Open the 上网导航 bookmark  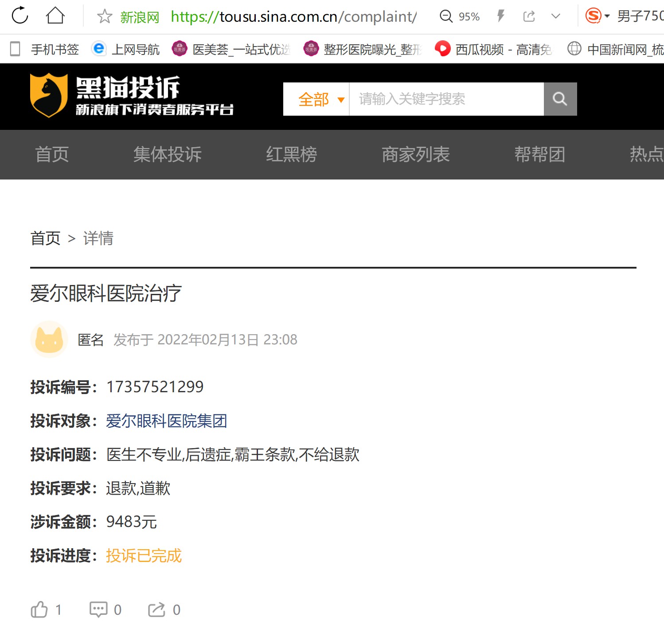click(125, 49)
